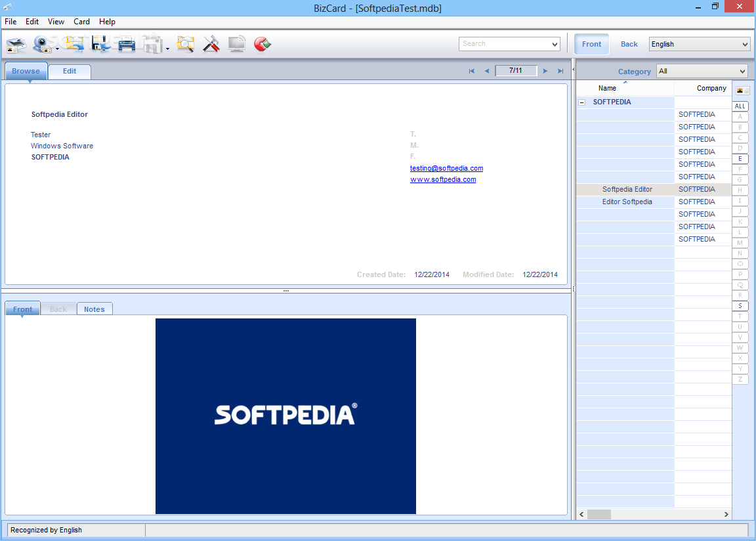Click the grayed-out wireless monitor icon

237,45
